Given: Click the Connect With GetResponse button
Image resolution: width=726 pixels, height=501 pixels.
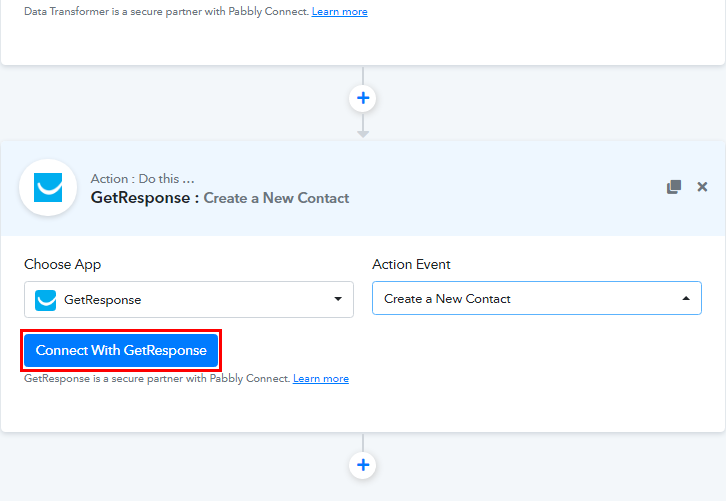Looking at the screenshot, I should 121,350.
